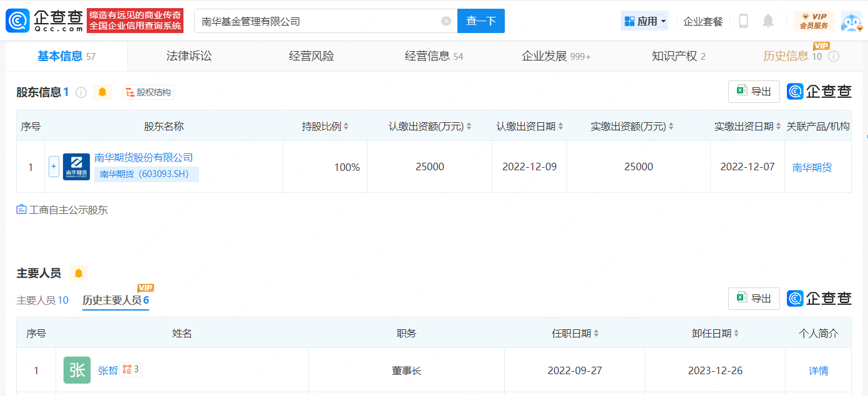Switch to 历史主要人员 tab

115,301
